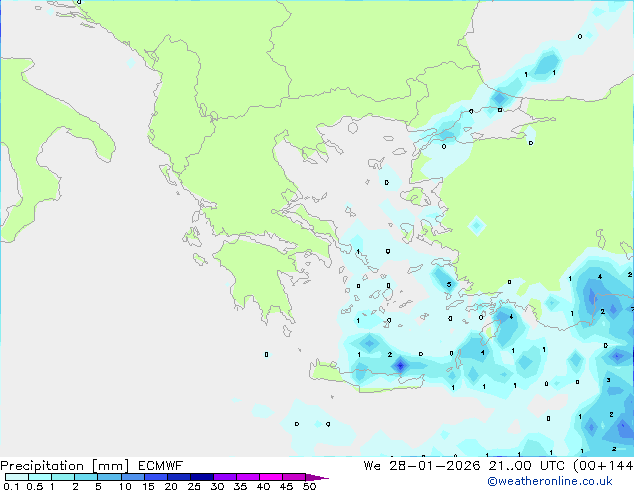The width and height of the screenshot is (634, 490).
Task: Click the 'ECMWF' model label
Action: click(161, 466)
